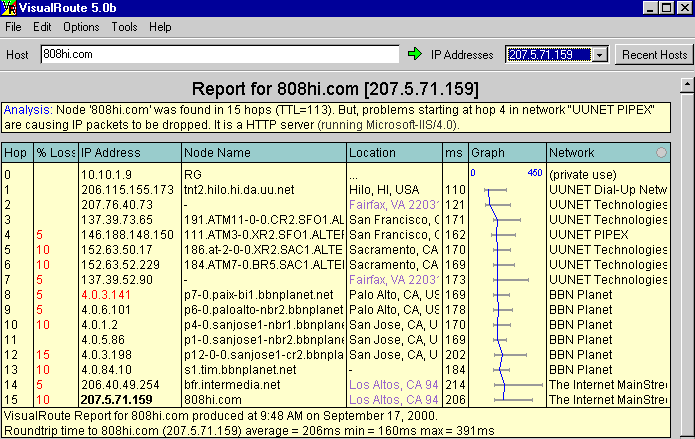
Task: Click the Hop column header
Action: (x=17, y=153)
